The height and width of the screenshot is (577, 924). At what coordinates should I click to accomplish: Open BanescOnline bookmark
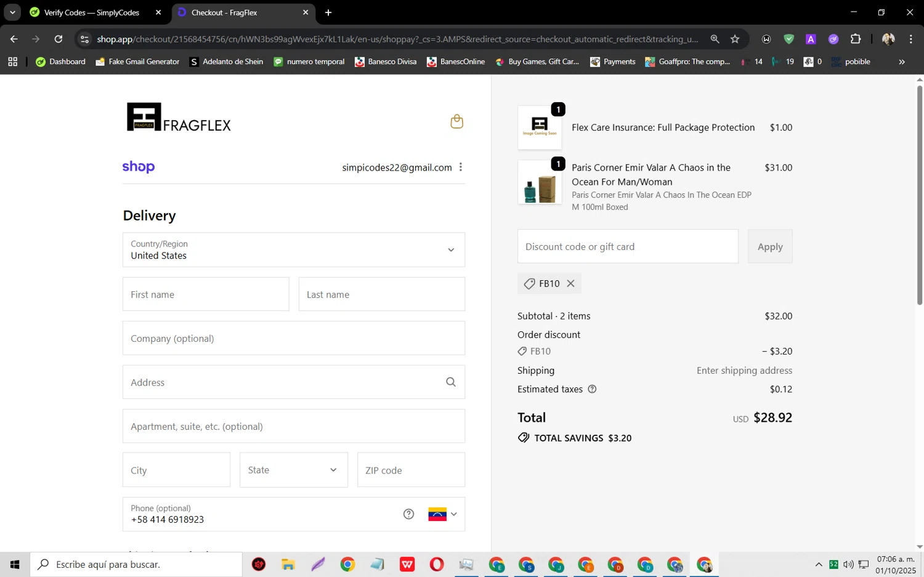pyautogui.click(x=456, y=62)
